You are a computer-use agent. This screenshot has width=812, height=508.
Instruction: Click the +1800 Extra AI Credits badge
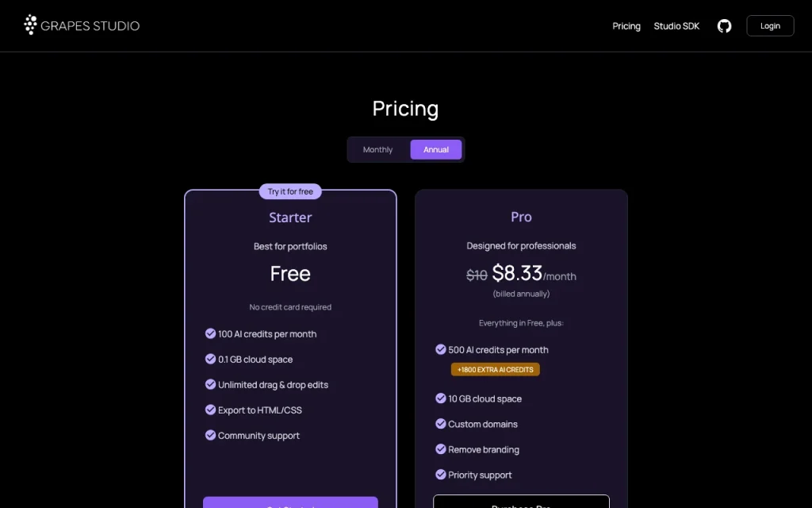496,370
